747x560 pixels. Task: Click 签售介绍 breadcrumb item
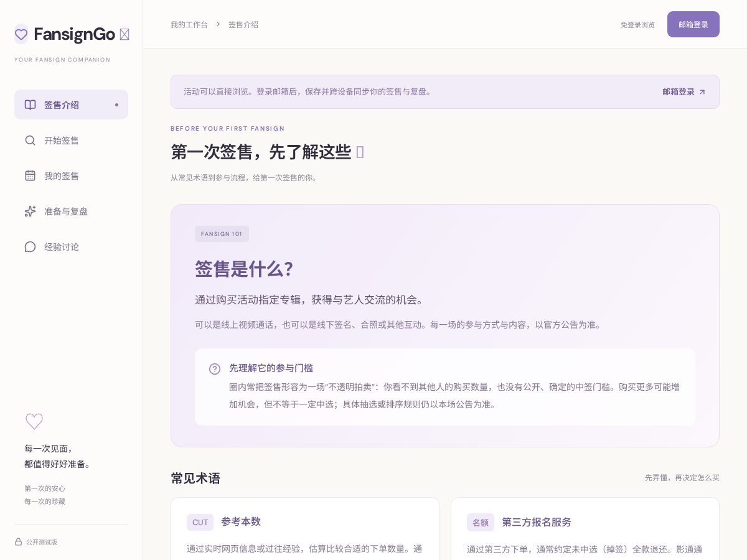coord(243,24)
